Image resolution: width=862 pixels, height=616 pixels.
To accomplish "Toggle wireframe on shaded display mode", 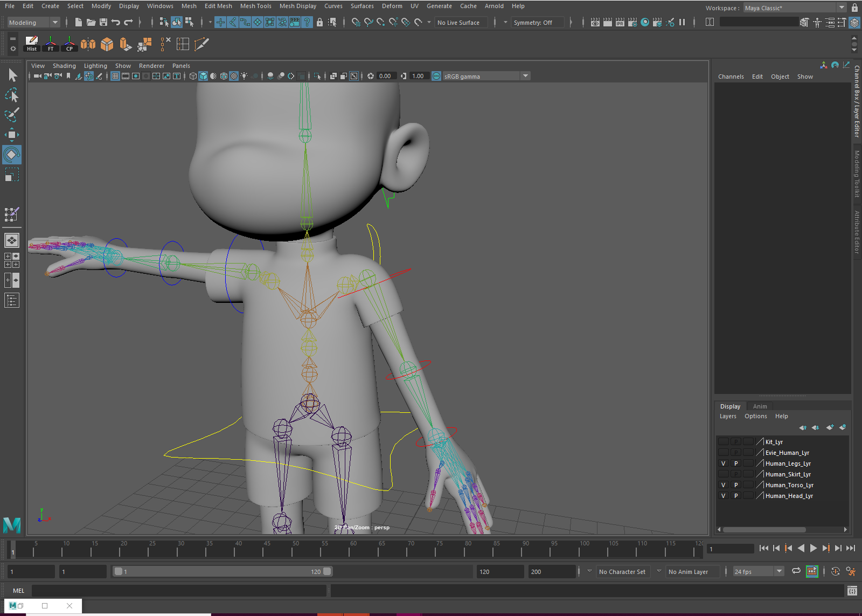I will point(224,76).
